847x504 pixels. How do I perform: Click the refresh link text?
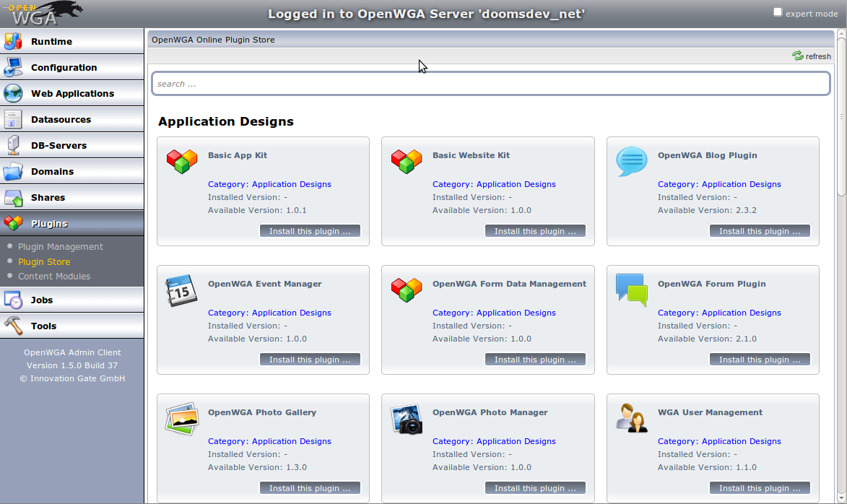pos(818,56)
